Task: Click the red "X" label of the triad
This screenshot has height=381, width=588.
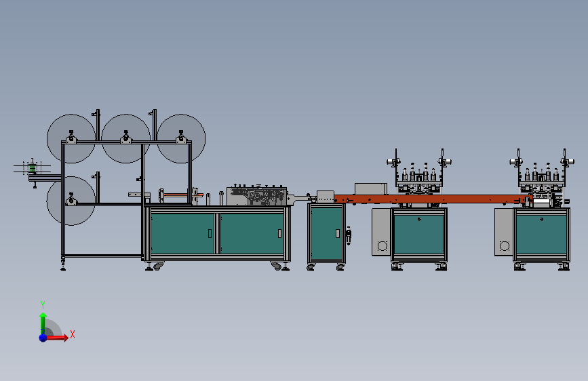Action: tap(73, 334)
